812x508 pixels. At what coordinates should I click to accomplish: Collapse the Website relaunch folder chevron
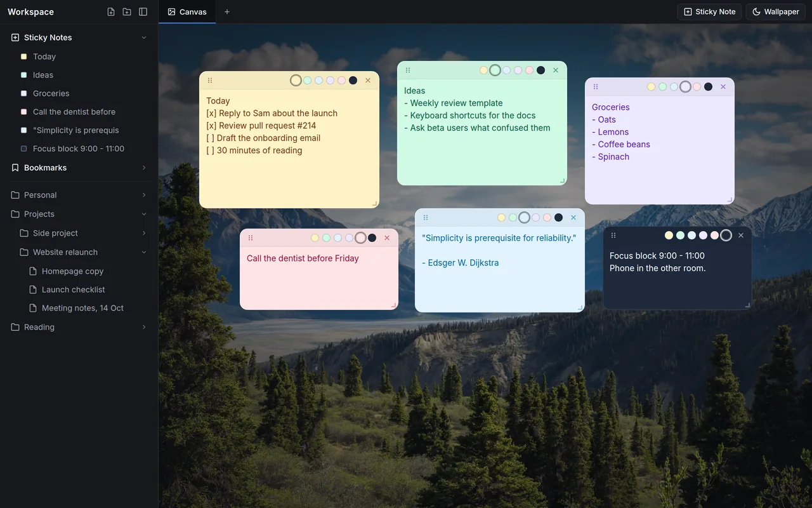[144, 252]
